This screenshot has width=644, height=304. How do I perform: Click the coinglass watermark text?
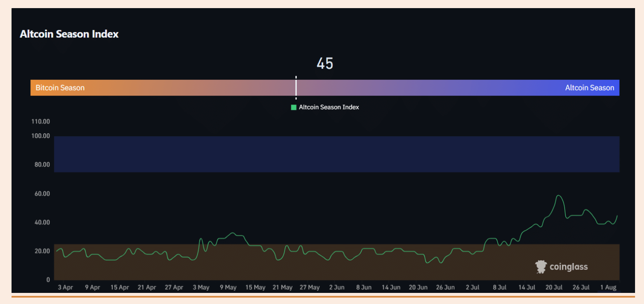[568, 267]
